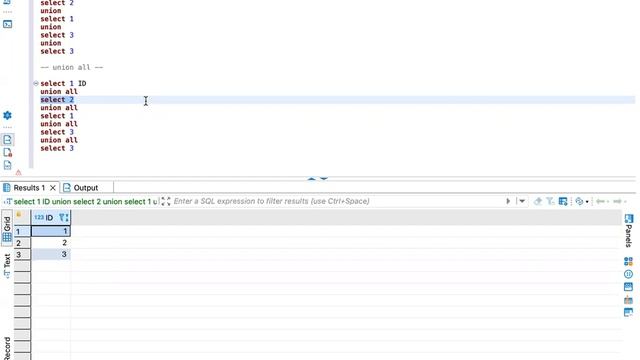Open the filter icon in the ID column header
This screenshot has width=640, height=360.
(x=64, y=218)
